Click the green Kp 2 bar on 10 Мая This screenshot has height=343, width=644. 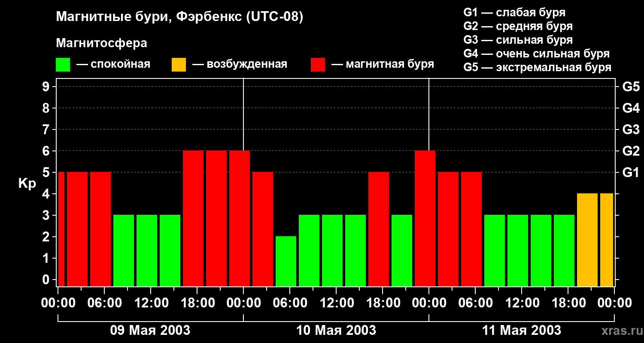pyautogui.click(x=286, y=261)
